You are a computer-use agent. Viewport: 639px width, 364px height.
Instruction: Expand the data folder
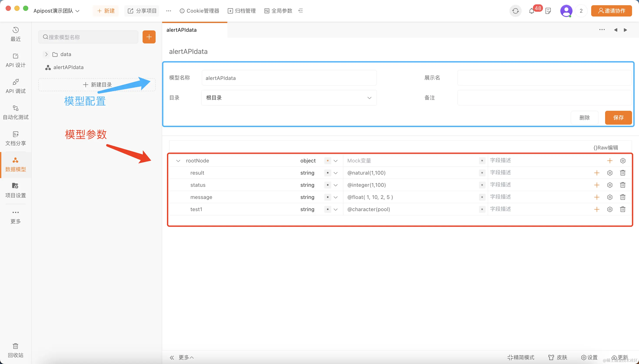click(46, 54)
